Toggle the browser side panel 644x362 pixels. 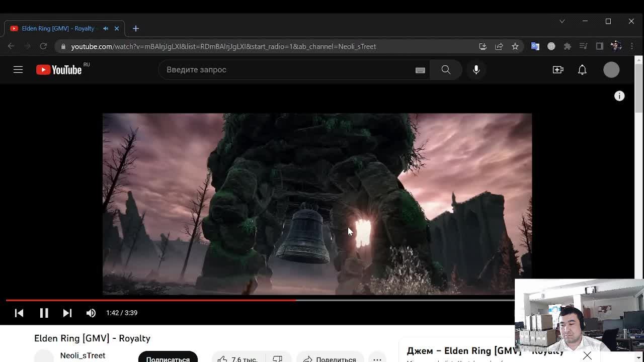coord(600,46)
